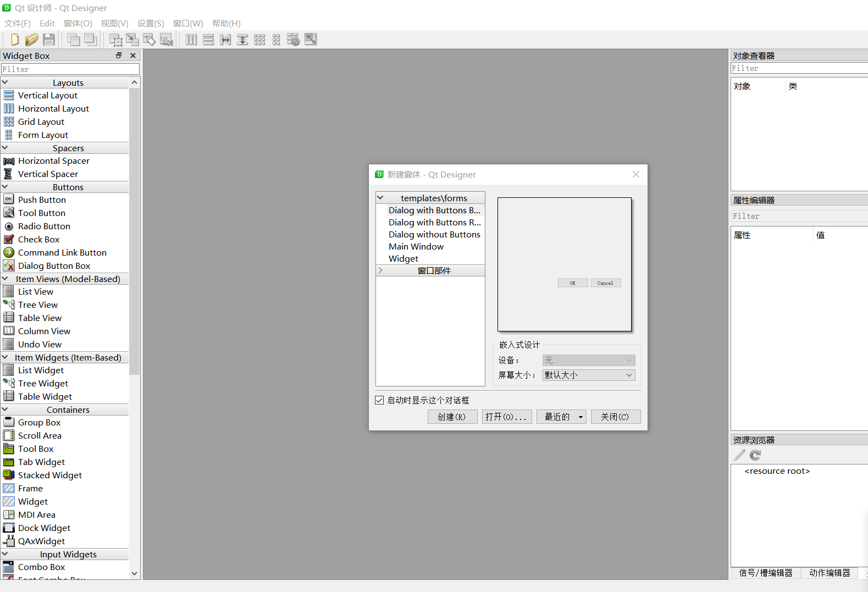Select the Edit Signals/Slots mode icon
This screenshot has height=592, width=868.
click(x=132, y=40)
